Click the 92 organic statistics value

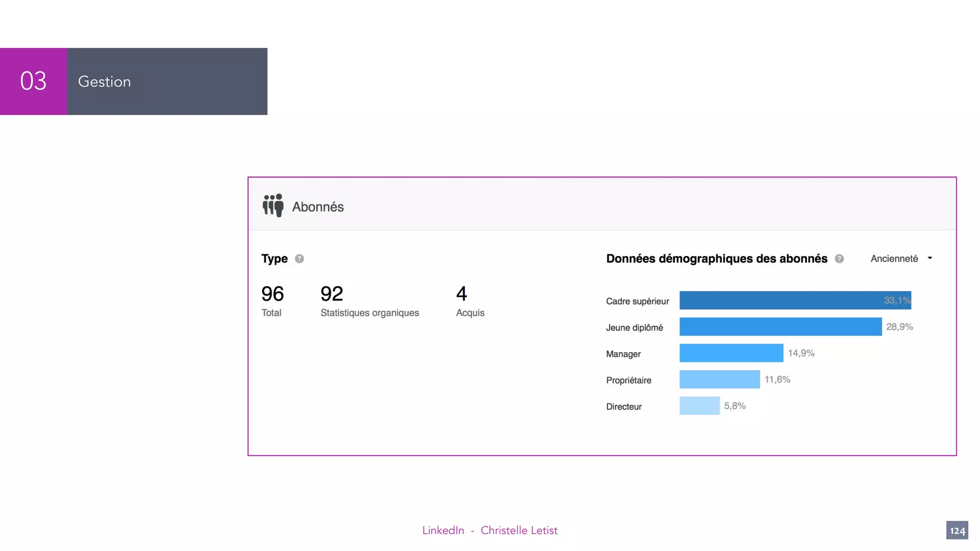click(332, 294)
